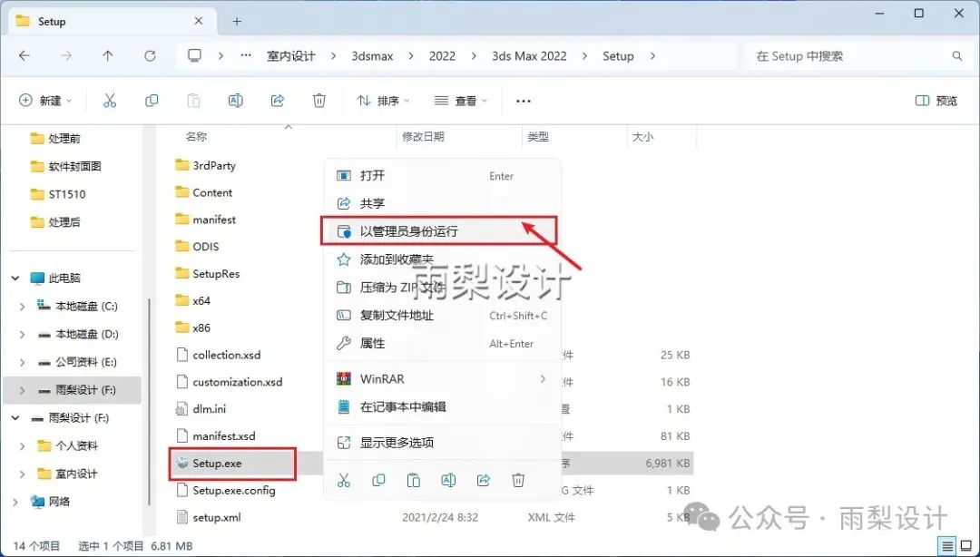Open 软件封面图 folder in sidebar
The width and height of the screenshot is (980, 557).
(x=65, y=166)
